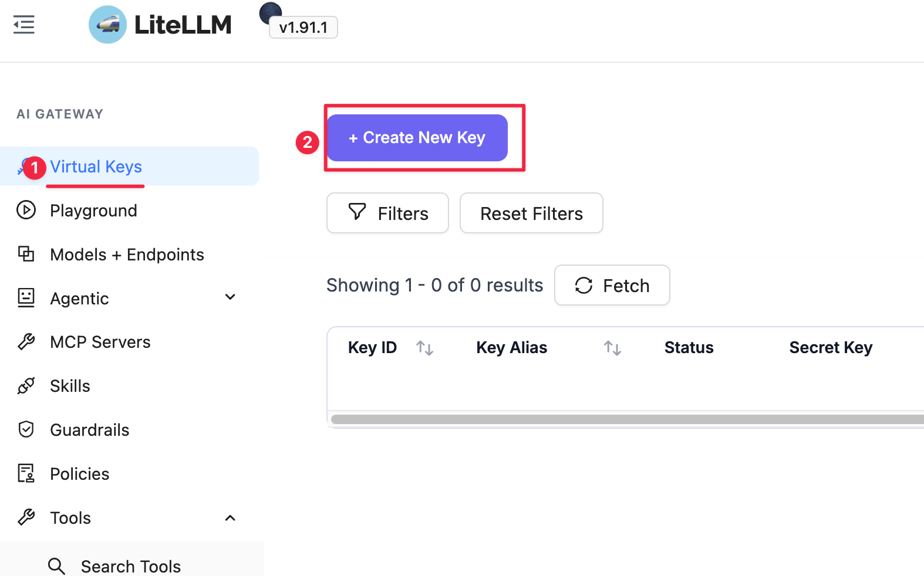
Task: Collapse the sidebar with the menu-fold icon
Action: pos(24,25)
